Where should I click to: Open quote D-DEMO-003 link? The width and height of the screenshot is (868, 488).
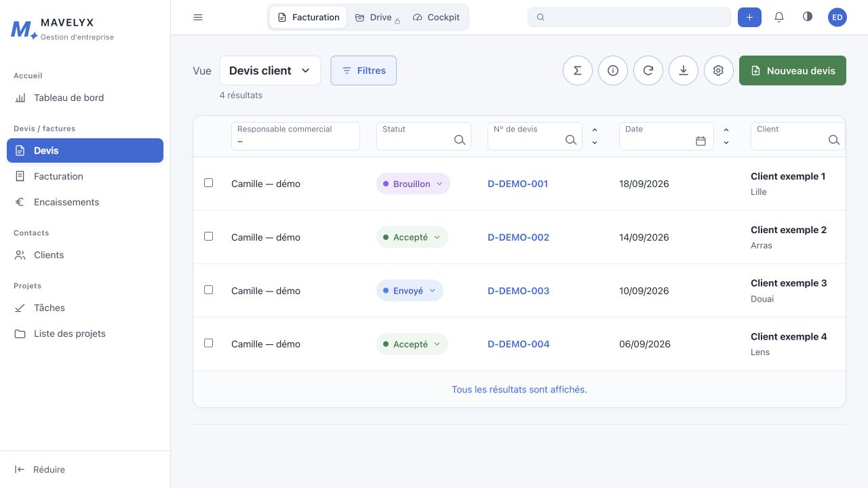[519, 291]
